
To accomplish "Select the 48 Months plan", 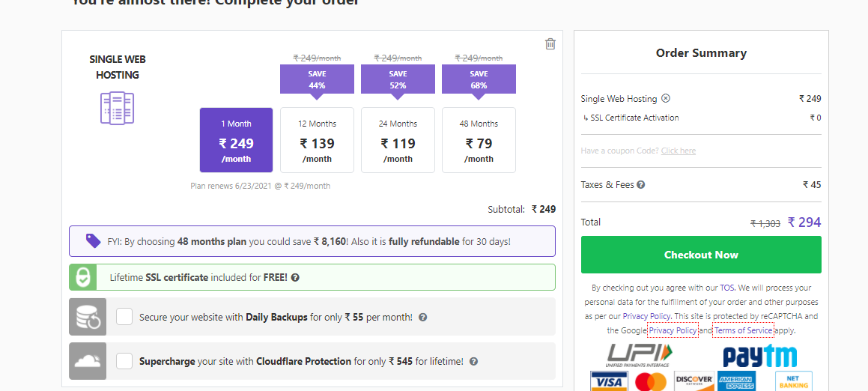I will point(479,140).
